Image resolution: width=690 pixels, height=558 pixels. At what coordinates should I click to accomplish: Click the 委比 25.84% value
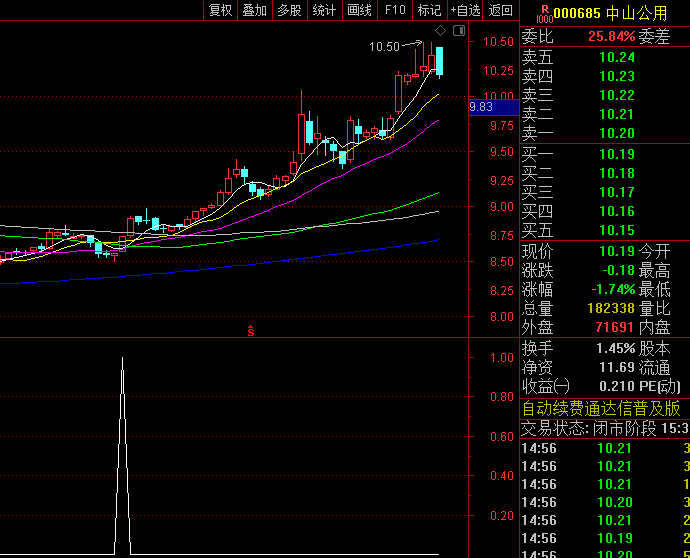point(612,36)
